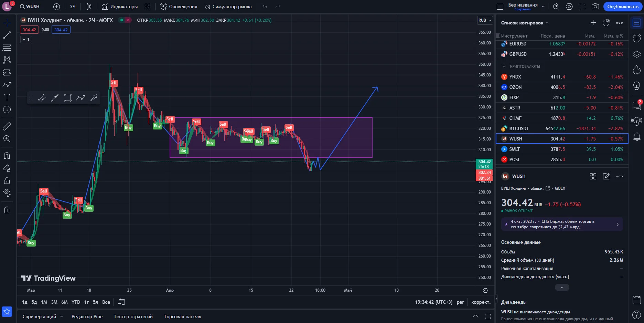Click the 'Опубликовать' publish button
Image resolution: width=644 pixels, height=323 pixels.
[x=623, y=7]
